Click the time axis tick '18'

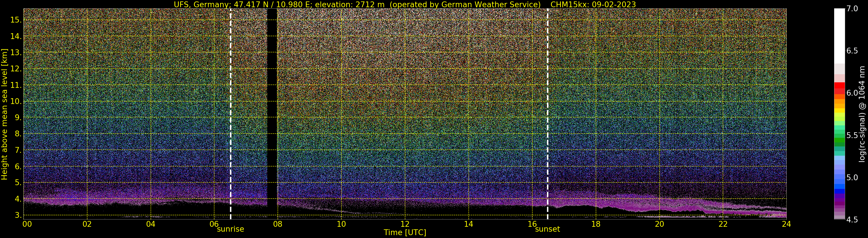596,224
